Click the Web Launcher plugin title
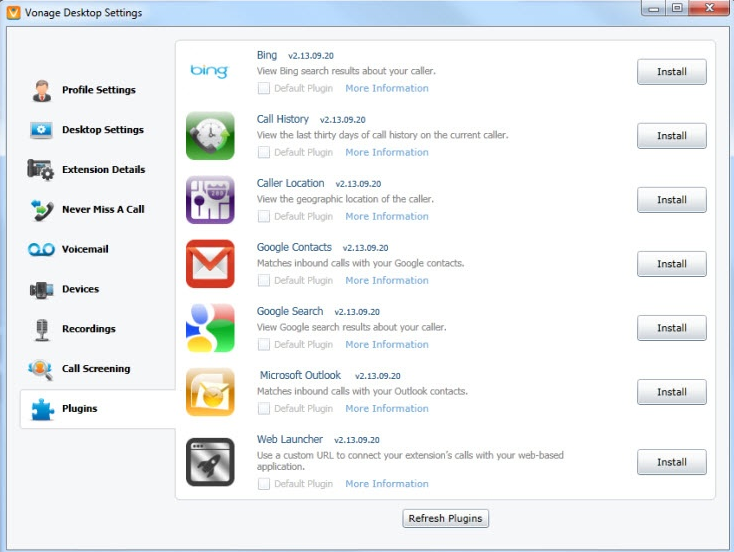 [x=290, y=440]
